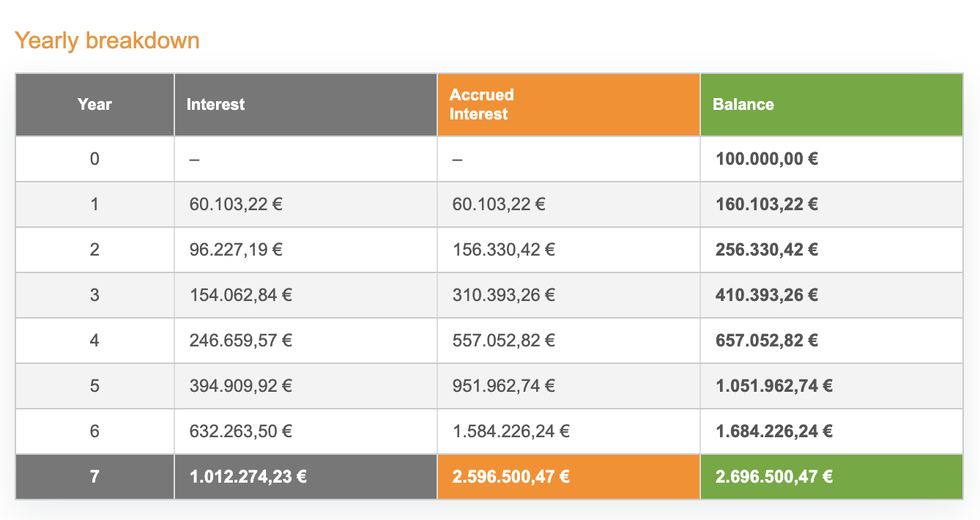Click the Interest column header
The image size is (980, 520).
point(215,104)
